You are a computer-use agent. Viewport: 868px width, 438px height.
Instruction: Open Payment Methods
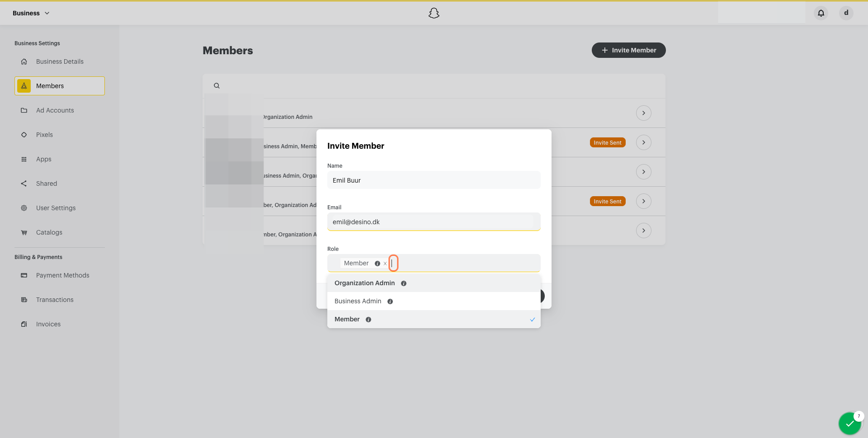60,275
